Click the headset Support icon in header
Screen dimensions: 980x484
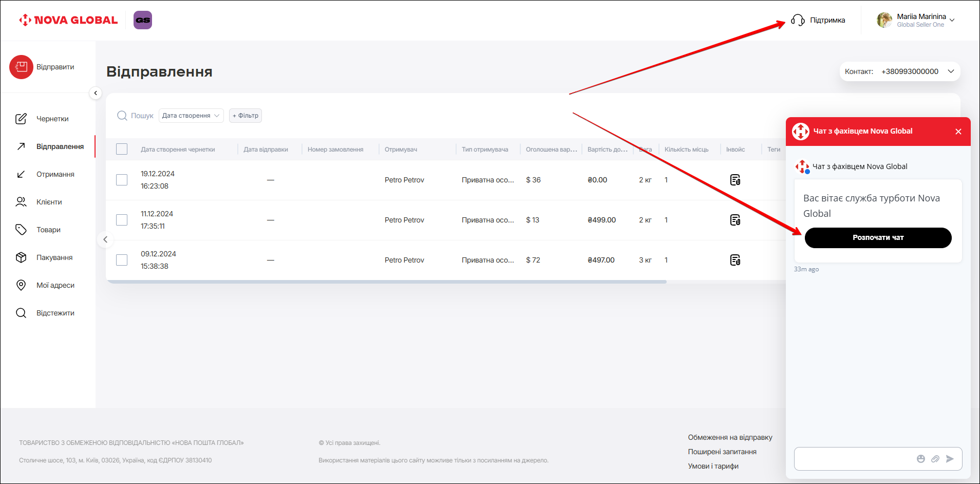pyautogui.click(x=798, y=20)
